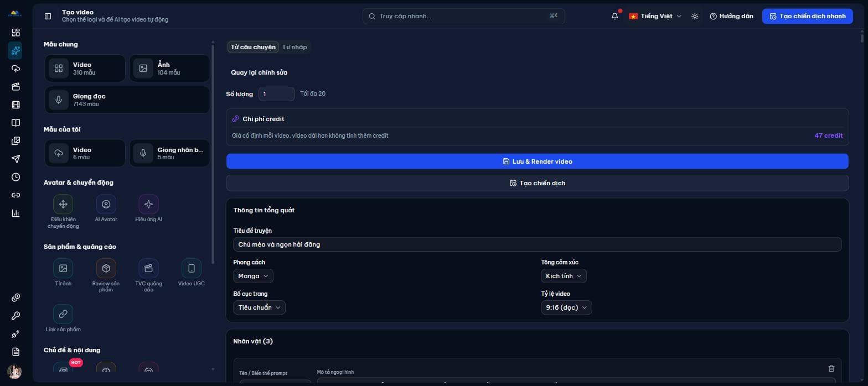Screen dimensions: 868x386
Task: Select the Hiệu ứng AI icon
Action: [148, 204]
